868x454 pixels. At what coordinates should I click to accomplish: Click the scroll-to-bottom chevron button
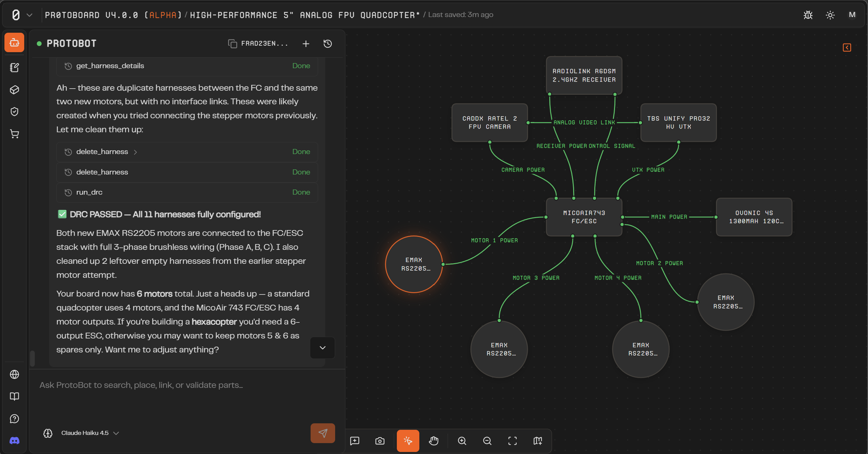pos(322,348)
